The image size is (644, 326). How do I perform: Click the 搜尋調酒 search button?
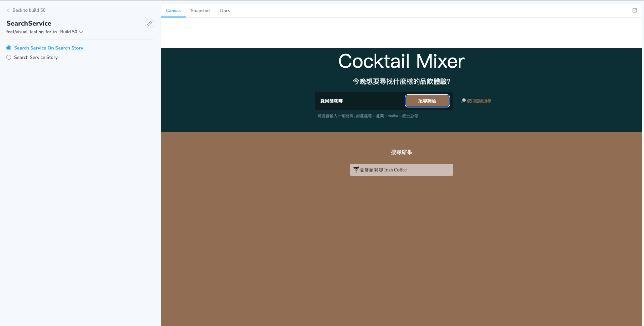(x=427, y=101)
